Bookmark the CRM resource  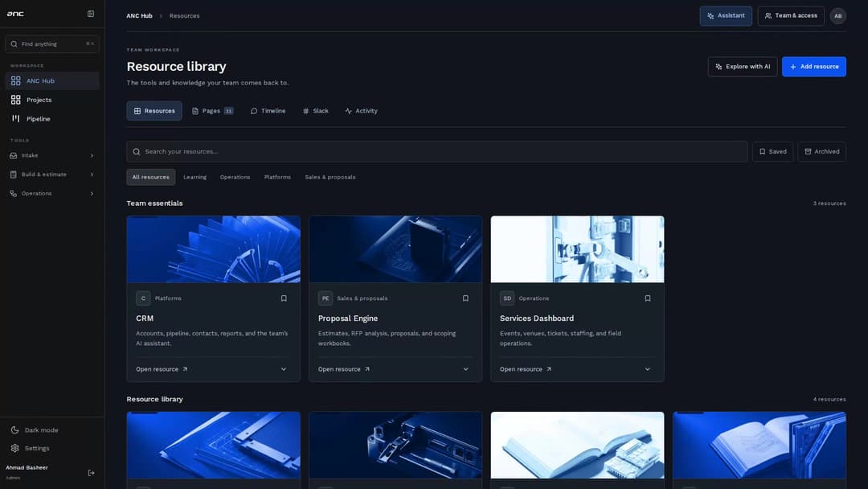pos(284,298)
